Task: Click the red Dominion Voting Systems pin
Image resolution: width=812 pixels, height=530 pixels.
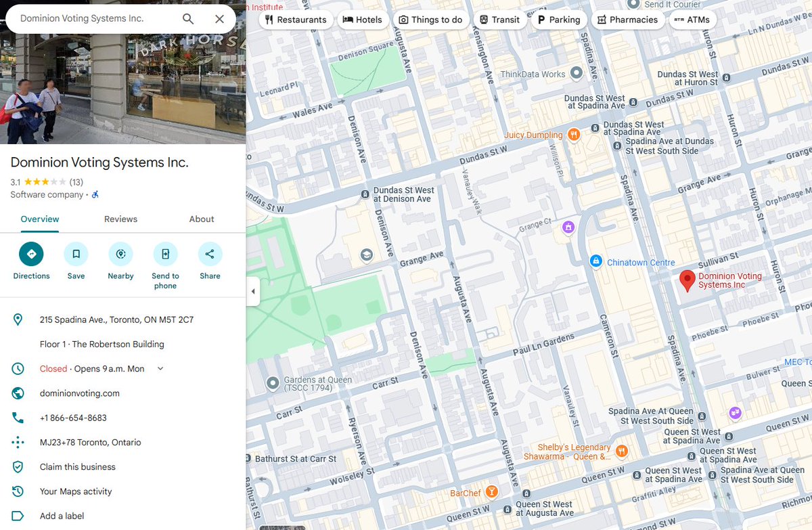Action: tap(687, 281)
